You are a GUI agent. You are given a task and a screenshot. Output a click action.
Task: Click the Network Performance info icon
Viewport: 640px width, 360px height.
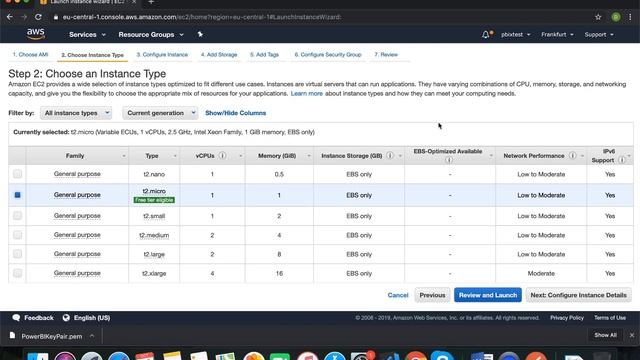pyautogui.click(x=573, y=156)
